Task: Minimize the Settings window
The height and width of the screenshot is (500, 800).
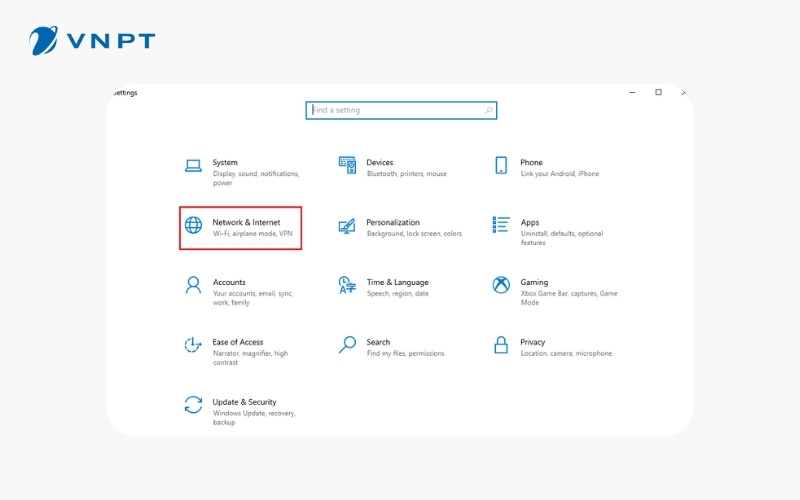Action: coord(633,92)
